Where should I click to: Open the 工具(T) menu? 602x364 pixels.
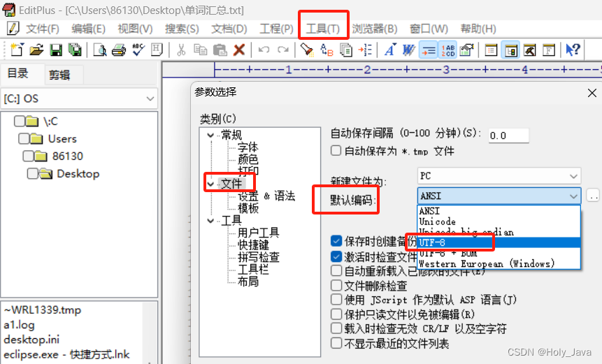[323, 29]
